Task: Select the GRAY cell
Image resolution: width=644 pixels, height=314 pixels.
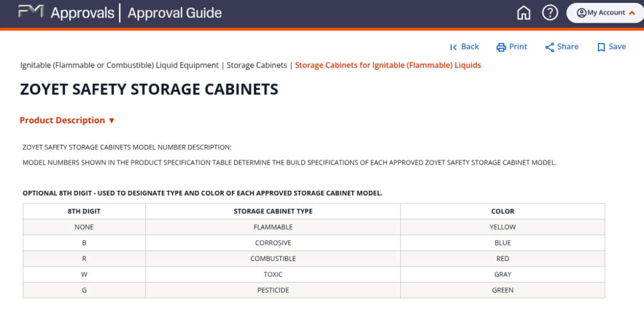Action: [x=503, y=274]
